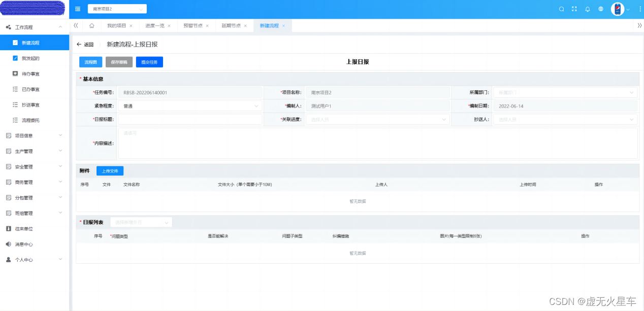This screenshot has width=644, height=311.
Task: Click the 上传人 column header
Action: (x=381, y=185)
